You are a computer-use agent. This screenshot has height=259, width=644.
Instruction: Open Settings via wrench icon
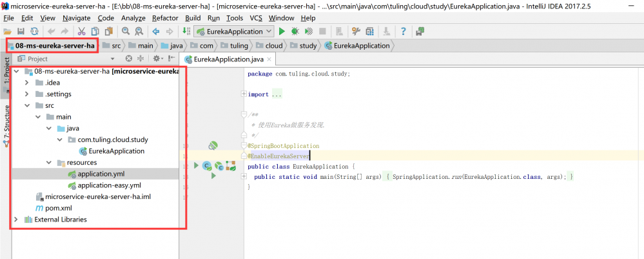coord(356,31)
